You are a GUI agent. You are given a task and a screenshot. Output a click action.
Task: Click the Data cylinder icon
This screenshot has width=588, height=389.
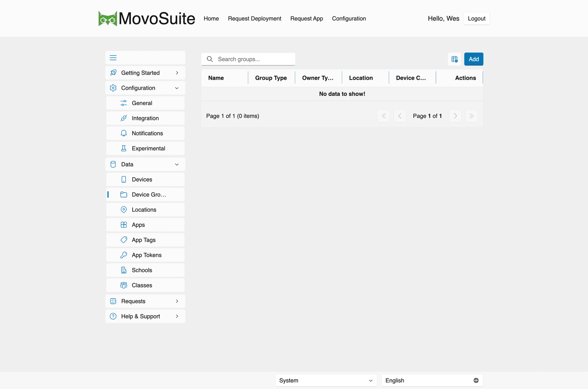pyautogui.click(x=113, y=164)
